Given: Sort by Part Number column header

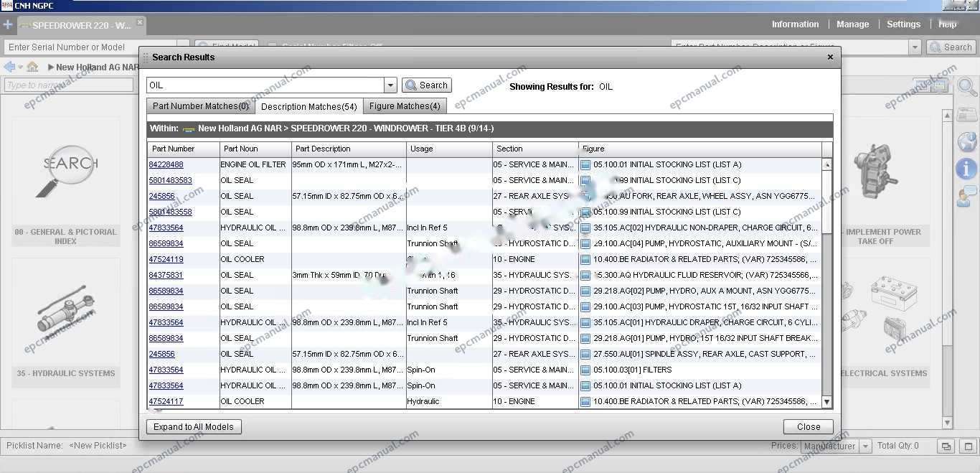Looking at the screenshot, I should pyautogui.click(x=184, y=149).
